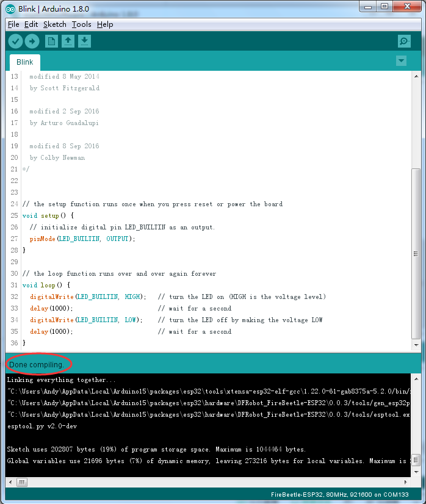
Task: Click 'Sketch uses 202807 bytes' console line
Action: pos(156,449)
